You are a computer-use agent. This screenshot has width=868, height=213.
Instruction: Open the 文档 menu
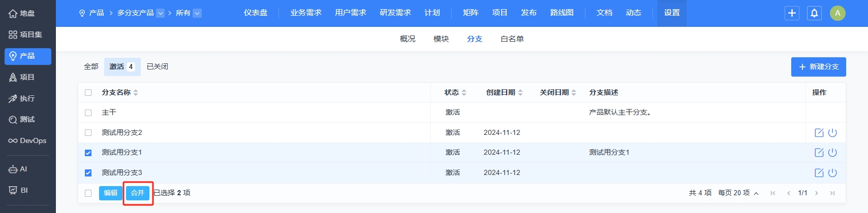pos(604,13)
